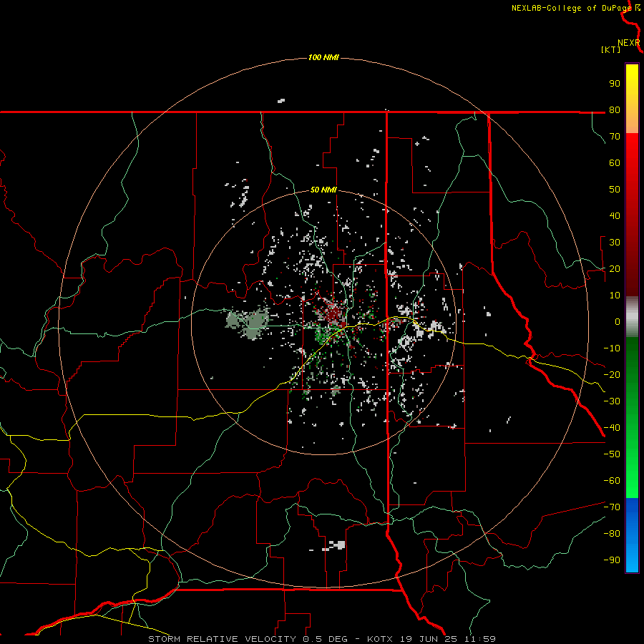Click the -80 value on the velocity scale
The width and height of the screenshot is (644, 644).
pos(612,534)
